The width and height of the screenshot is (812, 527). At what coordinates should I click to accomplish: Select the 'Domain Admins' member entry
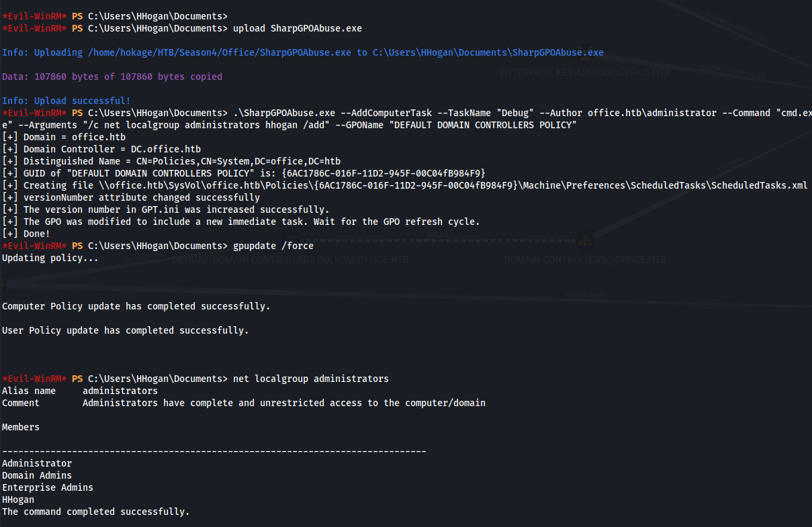(37, 475)
